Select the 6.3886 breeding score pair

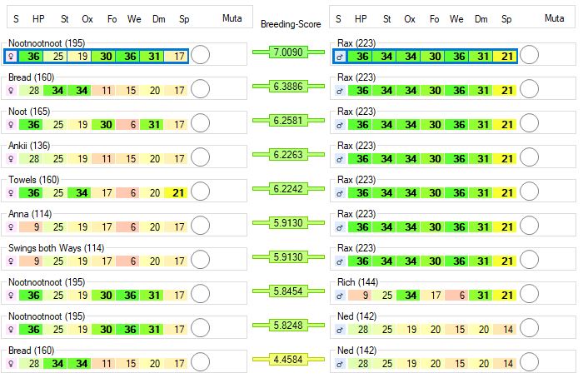(x=288, y=87)
